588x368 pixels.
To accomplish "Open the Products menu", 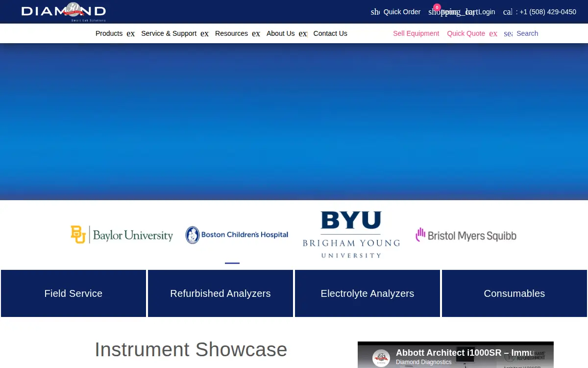I will 109,33.
